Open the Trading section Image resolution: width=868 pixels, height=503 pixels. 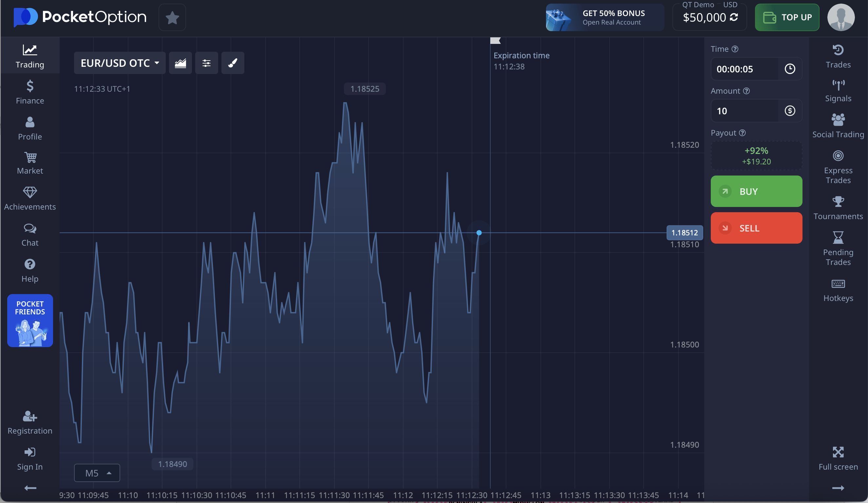click(30, 56)
